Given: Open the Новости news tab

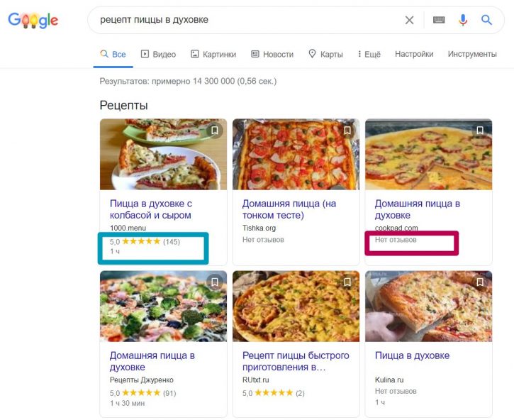Looking at the screenshot, I should (272, 54).
